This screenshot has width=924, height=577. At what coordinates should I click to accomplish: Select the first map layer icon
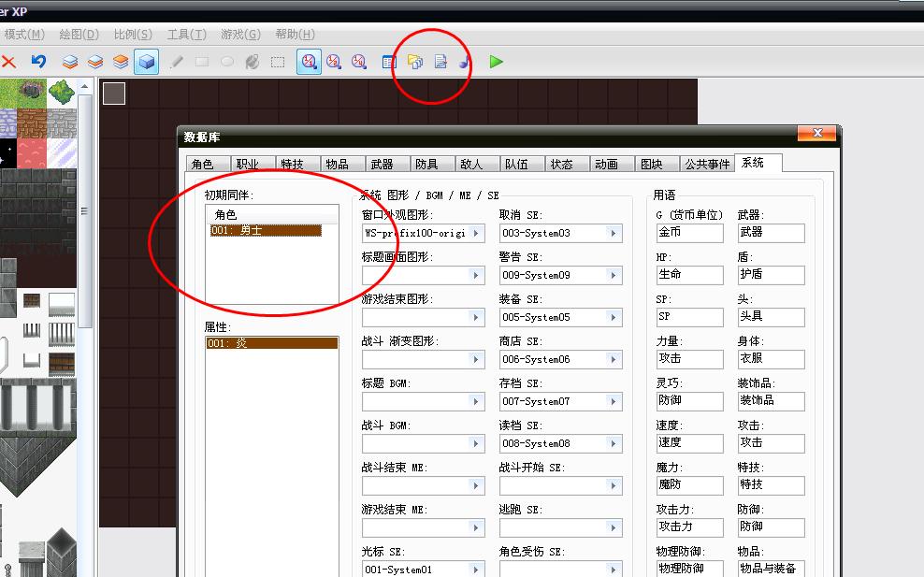coord(70,62)
